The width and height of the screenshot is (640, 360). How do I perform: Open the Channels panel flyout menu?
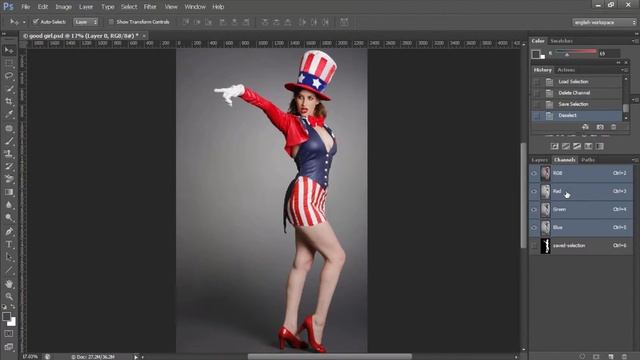pos(635,160)
